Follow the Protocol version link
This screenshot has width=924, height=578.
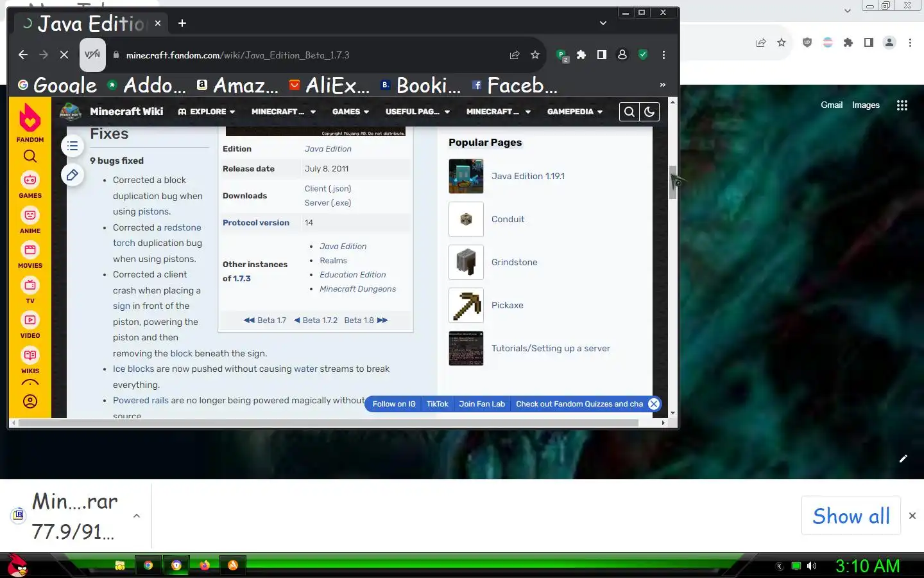(x=256, y=223)
